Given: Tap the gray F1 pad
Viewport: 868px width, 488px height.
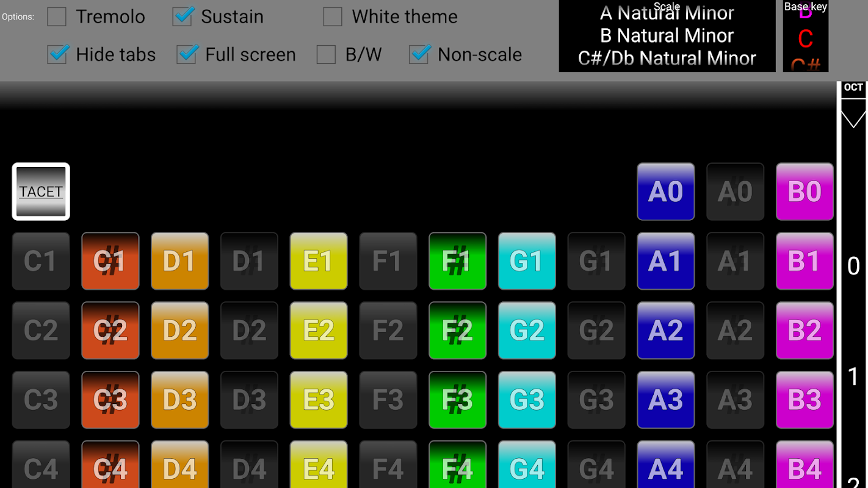Looking at the screenshot, I should 388,261.
